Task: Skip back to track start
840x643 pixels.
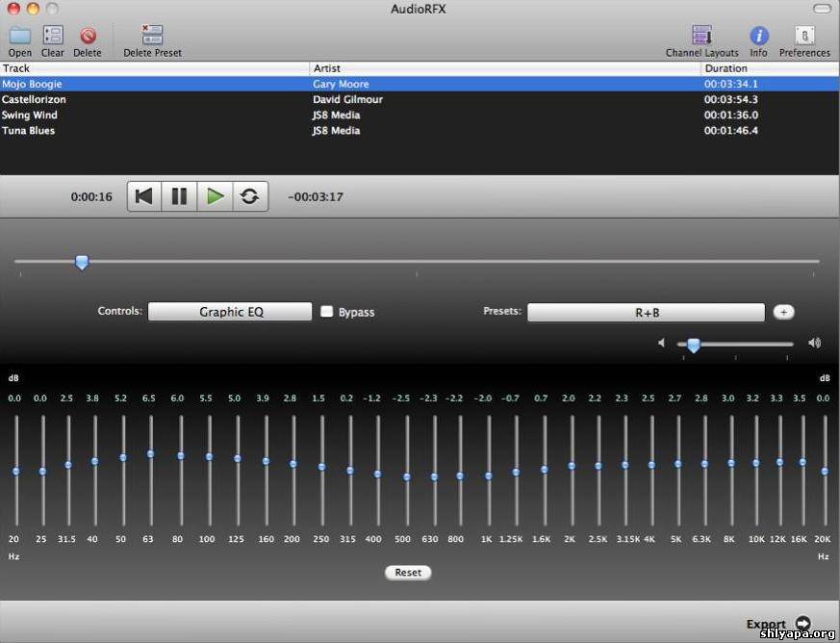Action: click(144, 196)
